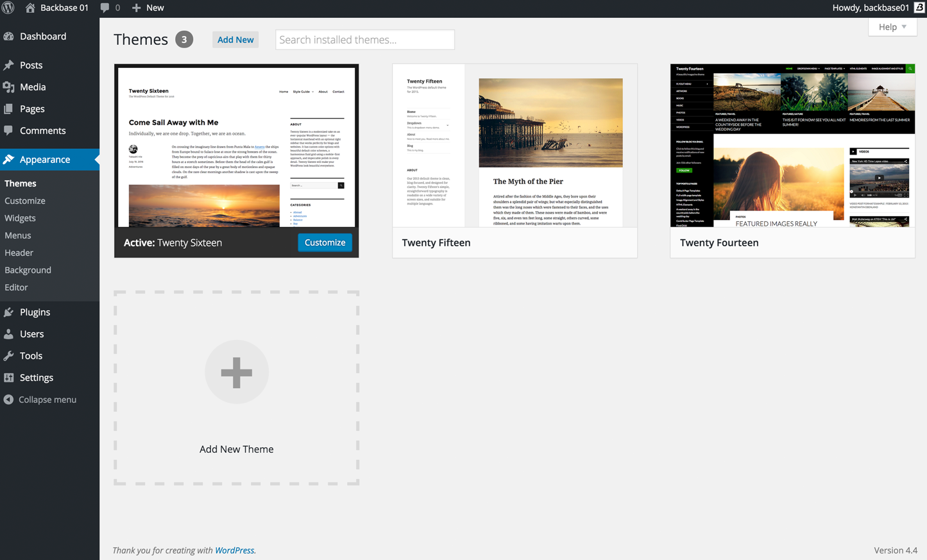This screenshot has width=927, height=560.
Task: Open the Widgets submenu item
Action: tap(20, 218)
